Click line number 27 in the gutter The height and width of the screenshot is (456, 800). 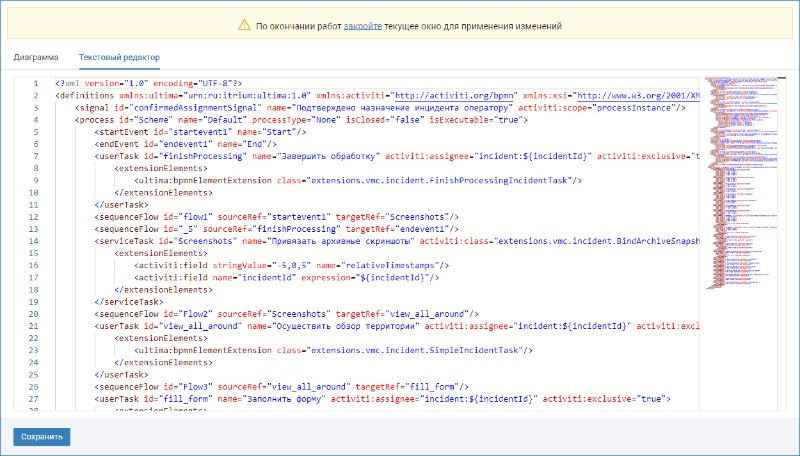[x=33, y=399]
